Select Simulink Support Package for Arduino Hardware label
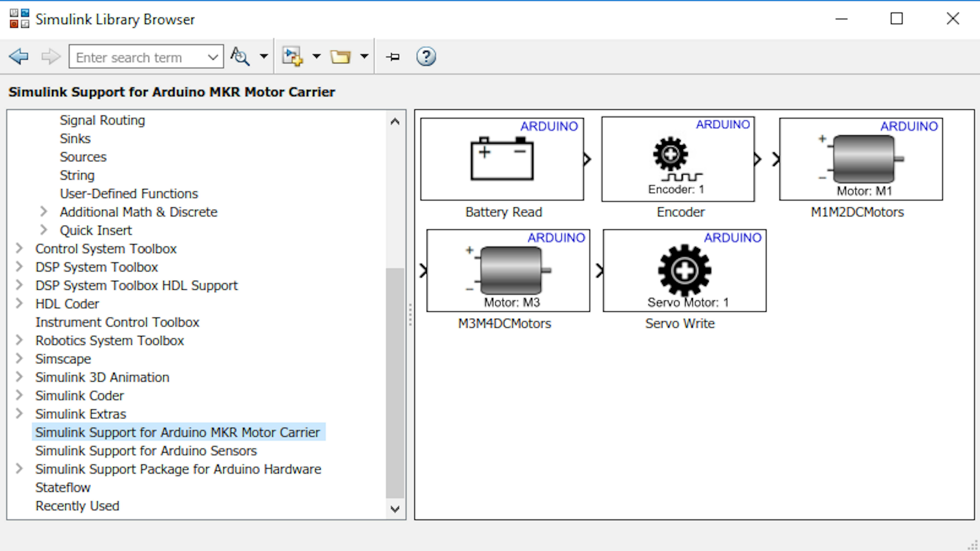Viewport: 980px width, 551px height. pyautogui.click(x=178, y=469)
